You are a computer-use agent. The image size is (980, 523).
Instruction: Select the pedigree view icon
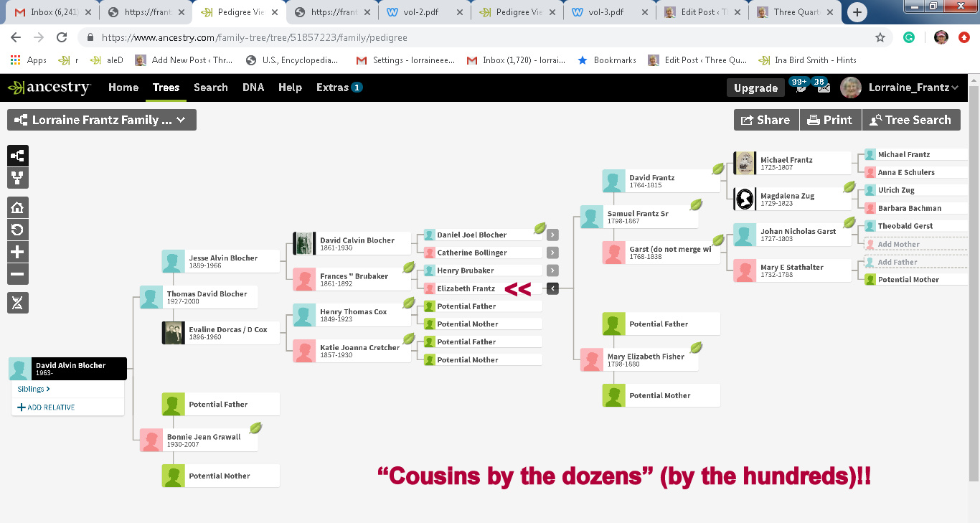[18, 156]
